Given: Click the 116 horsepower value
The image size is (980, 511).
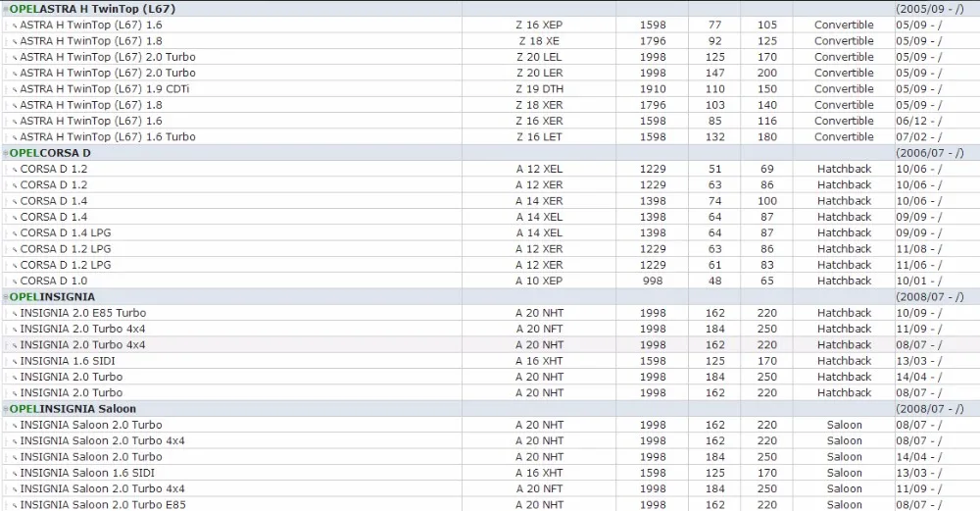Looking at the screenshot, I should coord(767,121).
